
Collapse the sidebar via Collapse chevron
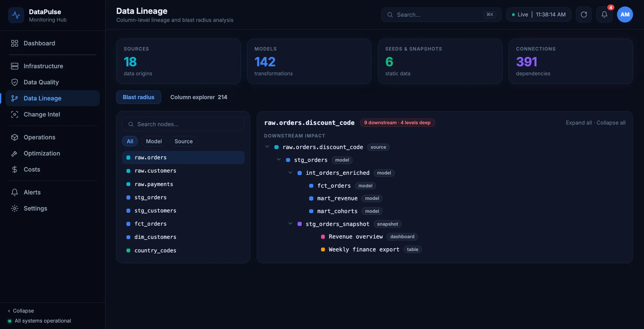(x=9, y=311)
